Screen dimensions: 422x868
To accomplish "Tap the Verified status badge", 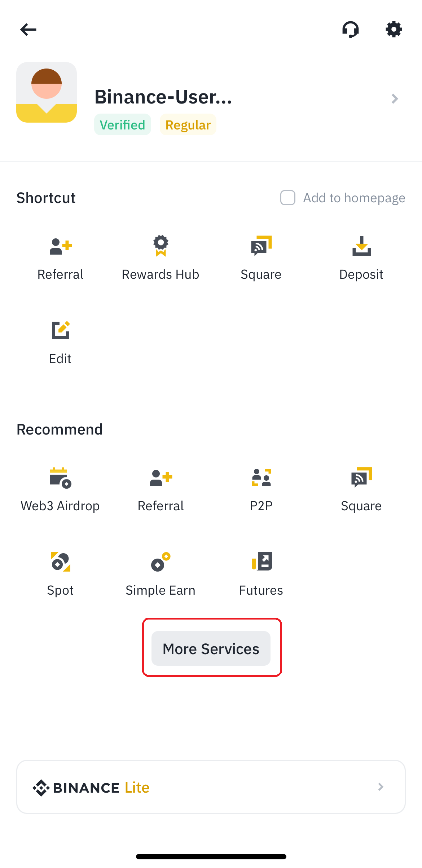I will coord(123,125).
